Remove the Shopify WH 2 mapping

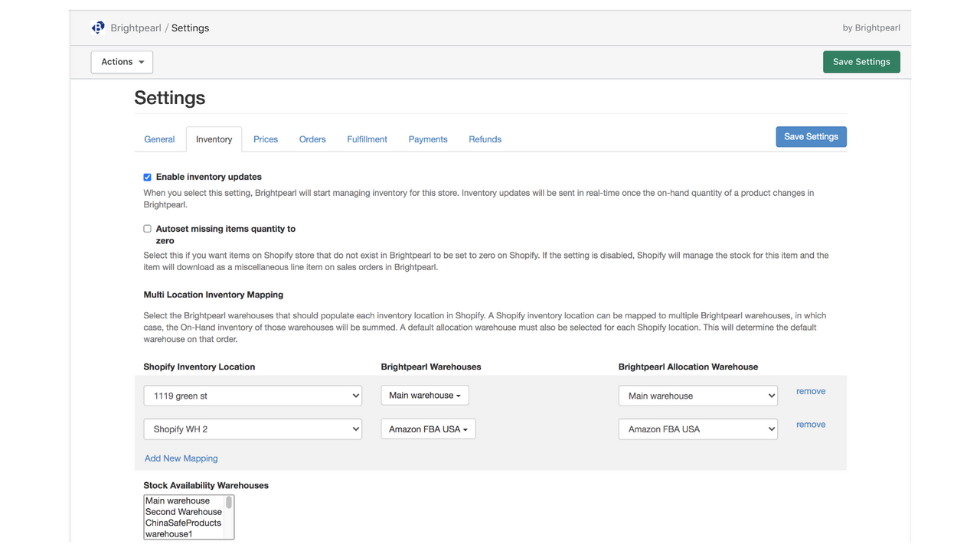coord(810,424)
